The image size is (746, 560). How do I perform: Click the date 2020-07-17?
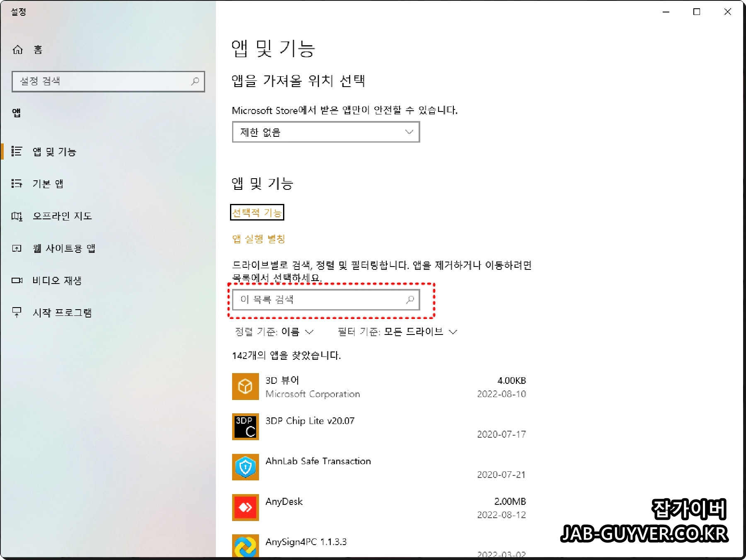pyautogui.click(x=501, y=434)
